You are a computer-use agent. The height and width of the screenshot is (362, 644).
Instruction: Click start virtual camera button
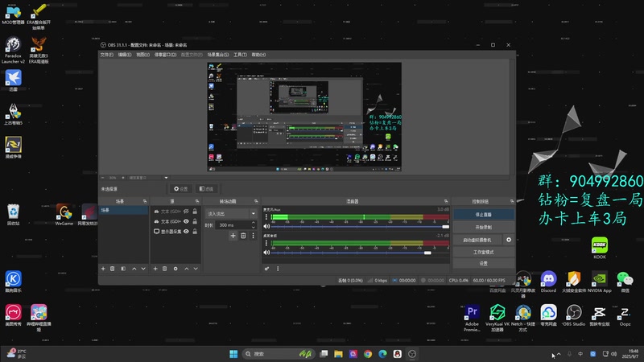(477, 240)
